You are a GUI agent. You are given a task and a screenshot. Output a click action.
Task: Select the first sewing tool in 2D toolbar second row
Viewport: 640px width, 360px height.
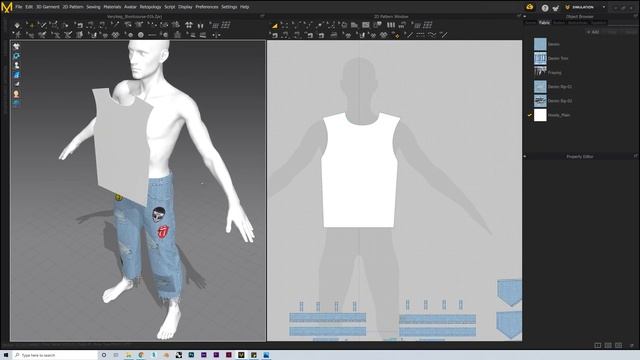[275, 36]
